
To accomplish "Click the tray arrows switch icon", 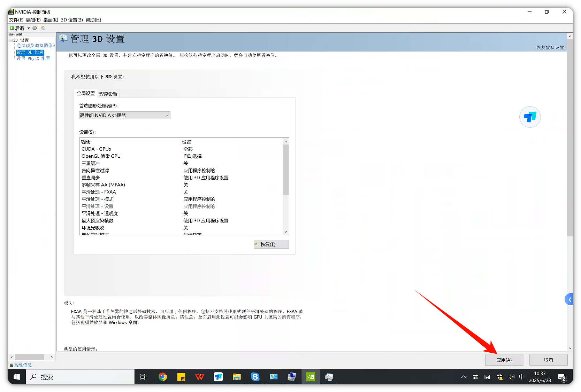I will (x=475, y=377).
